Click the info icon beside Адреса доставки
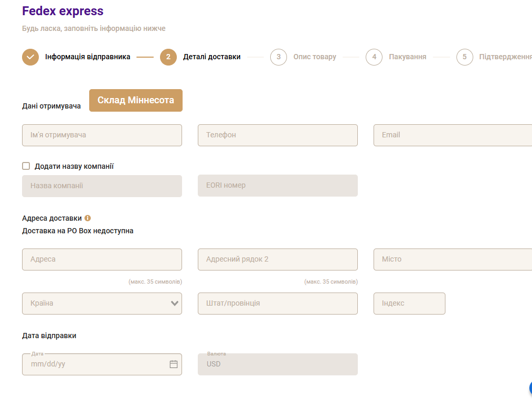Screen dimensions: 532x400 (88, 218)
